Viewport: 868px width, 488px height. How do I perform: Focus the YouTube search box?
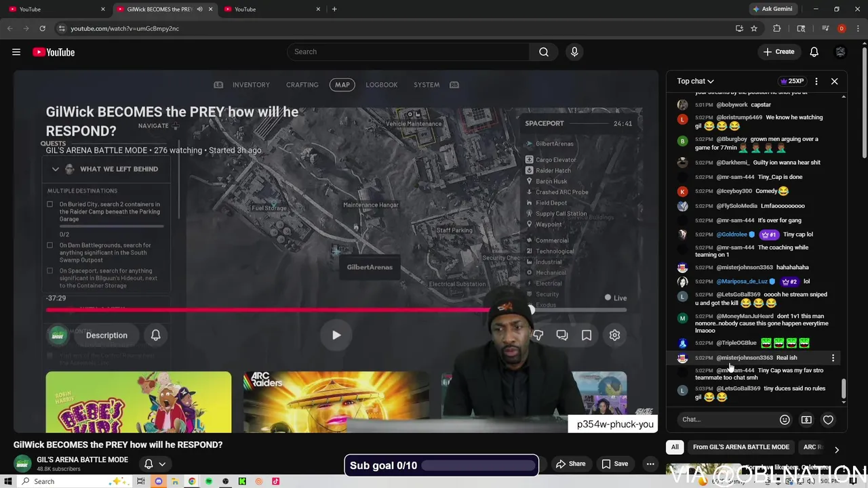408,52
